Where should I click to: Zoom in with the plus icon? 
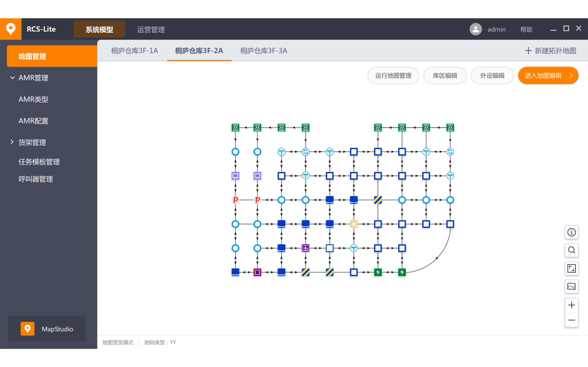[571, 305]
